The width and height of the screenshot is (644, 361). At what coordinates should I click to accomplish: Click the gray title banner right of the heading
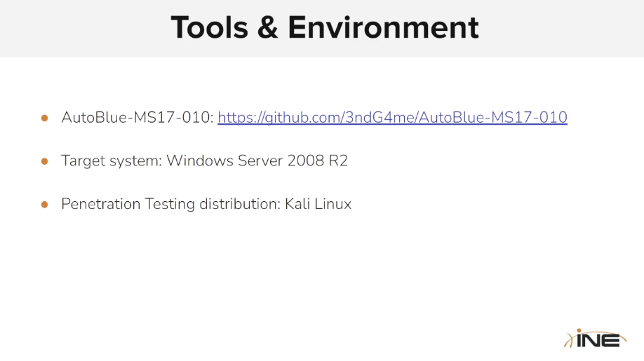coord(561,28)
